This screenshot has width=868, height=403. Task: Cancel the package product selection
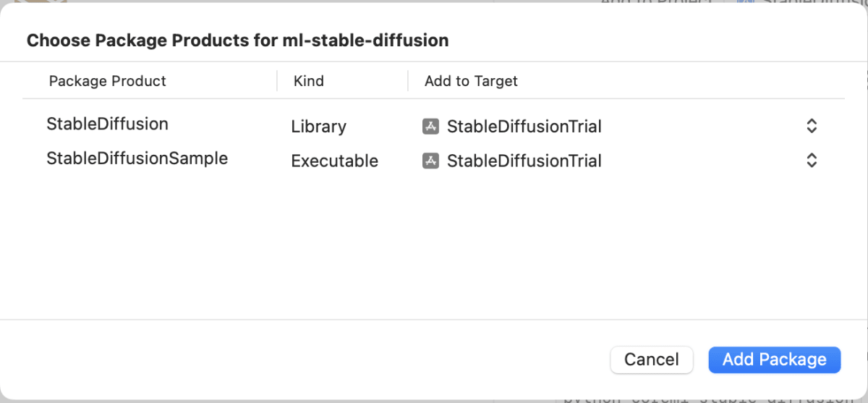[x=652, y=360]
